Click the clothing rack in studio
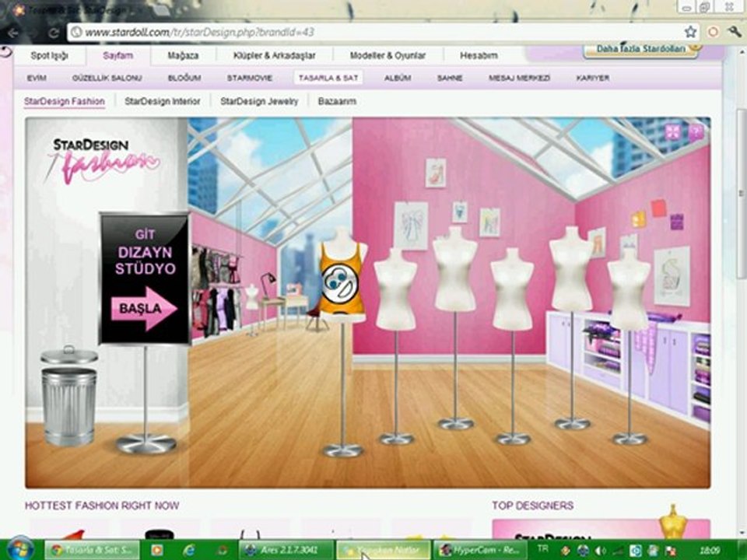This screenshot has height=560, width=747. (216, 290)
